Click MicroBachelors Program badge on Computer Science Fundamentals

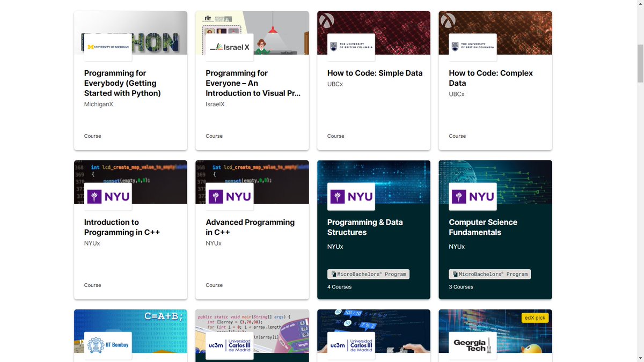(490, 274)
